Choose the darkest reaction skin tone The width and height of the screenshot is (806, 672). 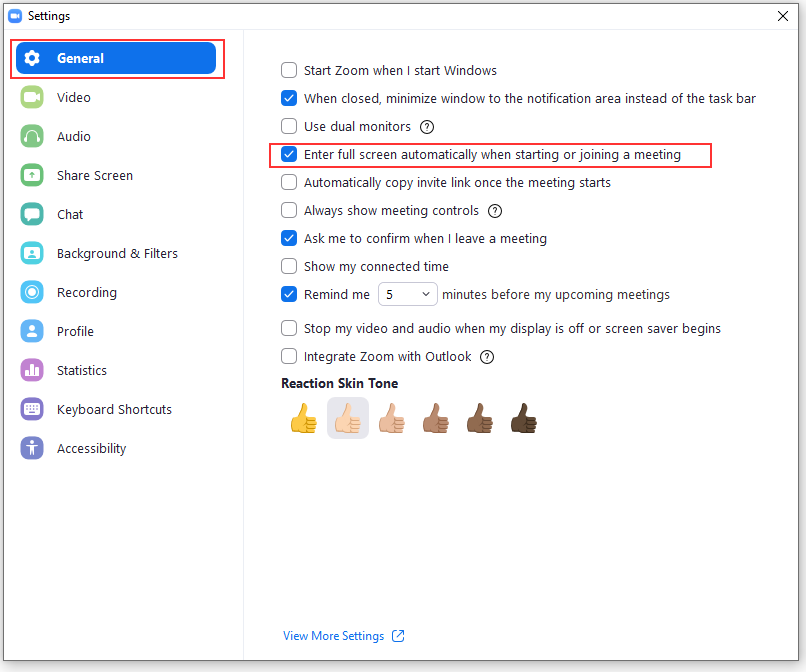524,418
